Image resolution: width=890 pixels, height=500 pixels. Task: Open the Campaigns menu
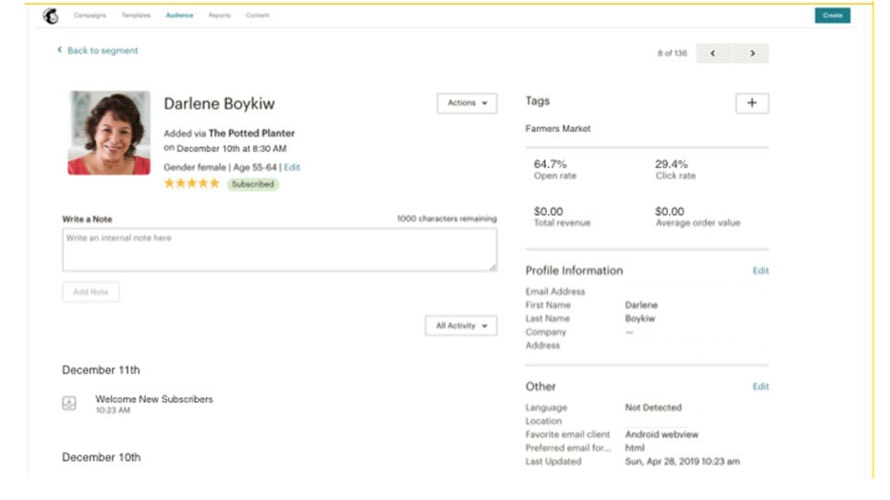pyautogui.click(x=90, y=15)
